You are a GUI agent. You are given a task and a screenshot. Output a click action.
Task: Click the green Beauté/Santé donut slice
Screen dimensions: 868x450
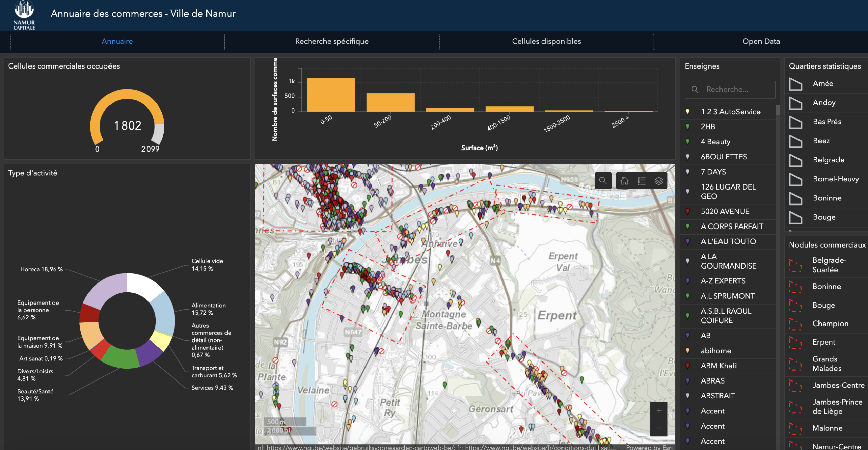tap(120, 358)
